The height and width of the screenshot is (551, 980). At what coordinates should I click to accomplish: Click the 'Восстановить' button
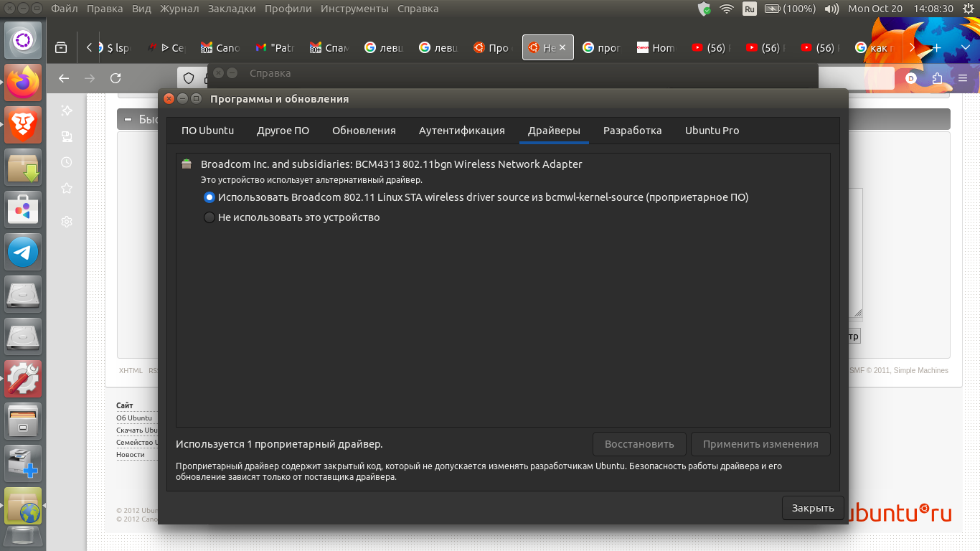[639, 444]
